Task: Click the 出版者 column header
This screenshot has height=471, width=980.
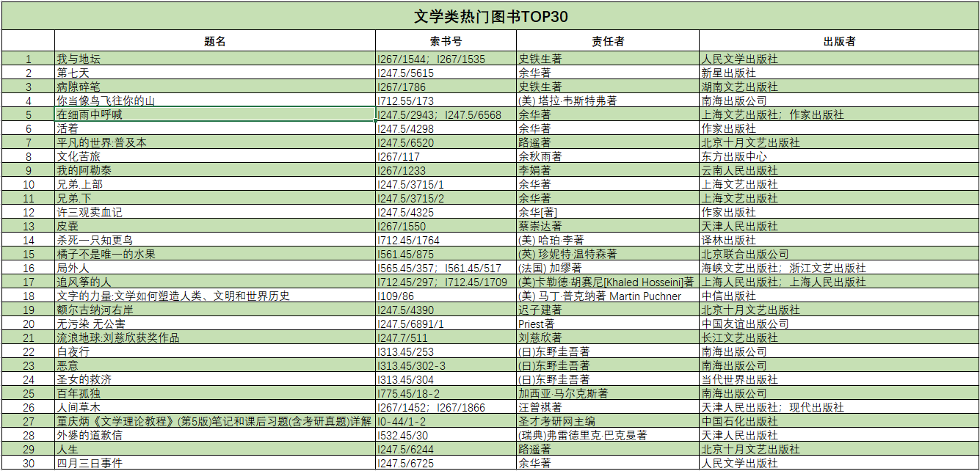Action: coord(839,41)
